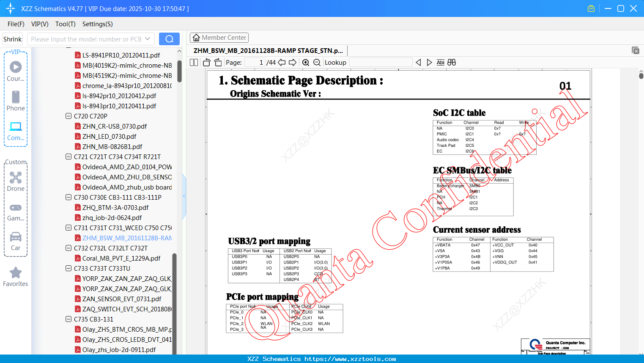The image size is (644, 363).
Task: Click the binoculars search icon
Action: coord(452,62)
